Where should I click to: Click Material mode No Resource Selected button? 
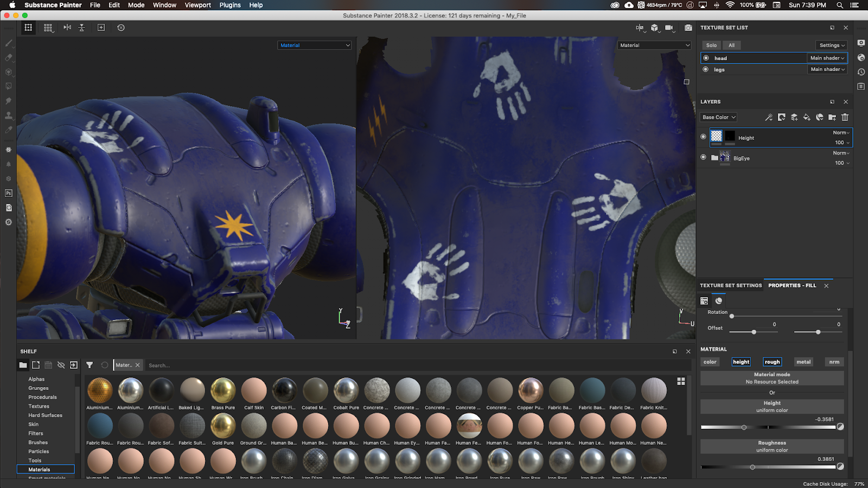coord(772,378)
